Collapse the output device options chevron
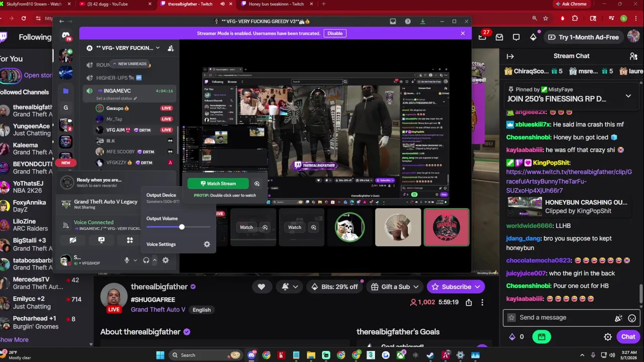This screenshot has height=362, width=644. click(154, 260)
